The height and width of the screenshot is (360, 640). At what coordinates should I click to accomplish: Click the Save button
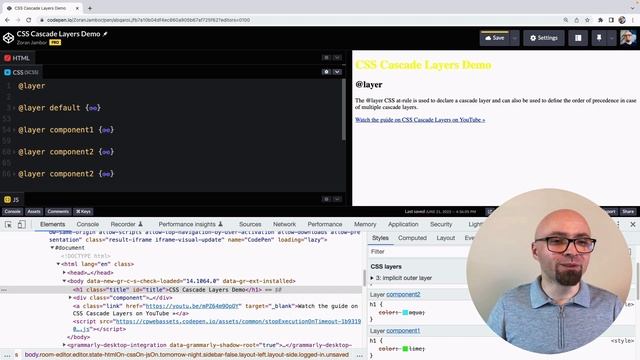click(x=495, y=38)
